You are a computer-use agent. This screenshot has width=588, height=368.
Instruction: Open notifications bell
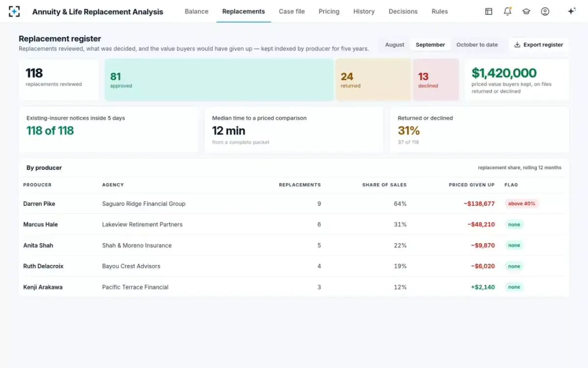[508, 11]
